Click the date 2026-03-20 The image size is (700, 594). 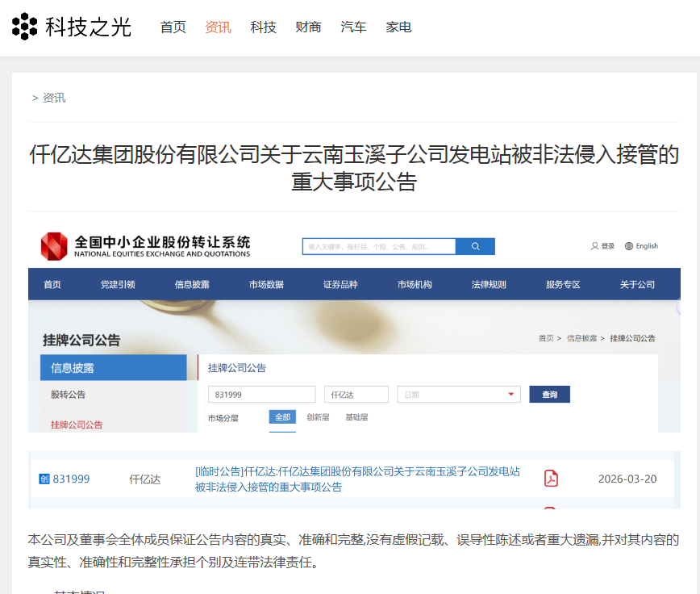tap(627, 479)
